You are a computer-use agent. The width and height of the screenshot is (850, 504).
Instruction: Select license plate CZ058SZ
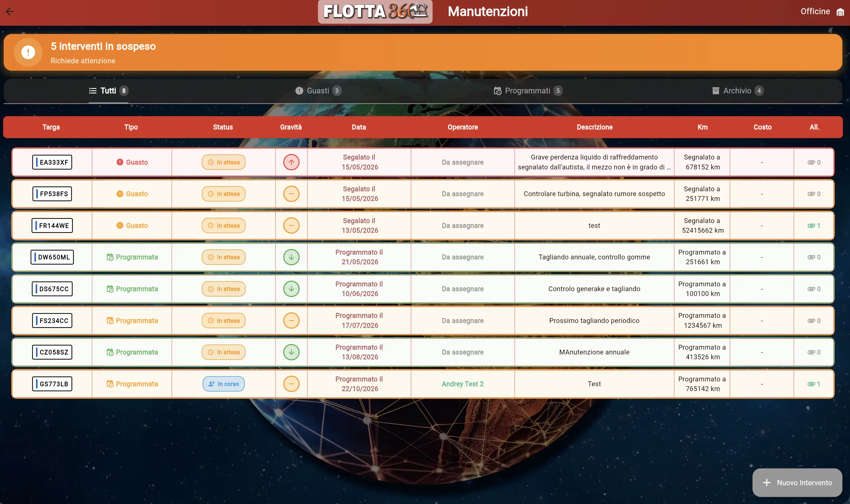52,352
